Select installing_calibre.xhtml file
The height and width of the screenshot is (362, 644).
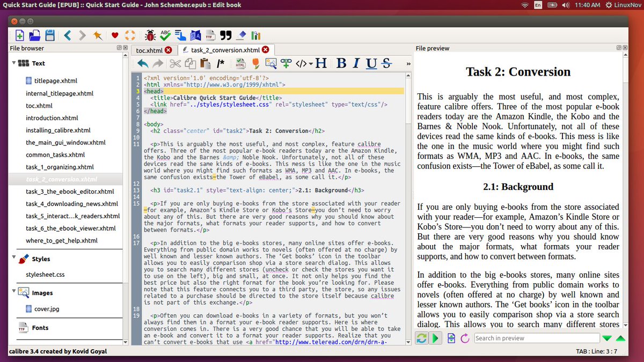(x=58, y=130)
